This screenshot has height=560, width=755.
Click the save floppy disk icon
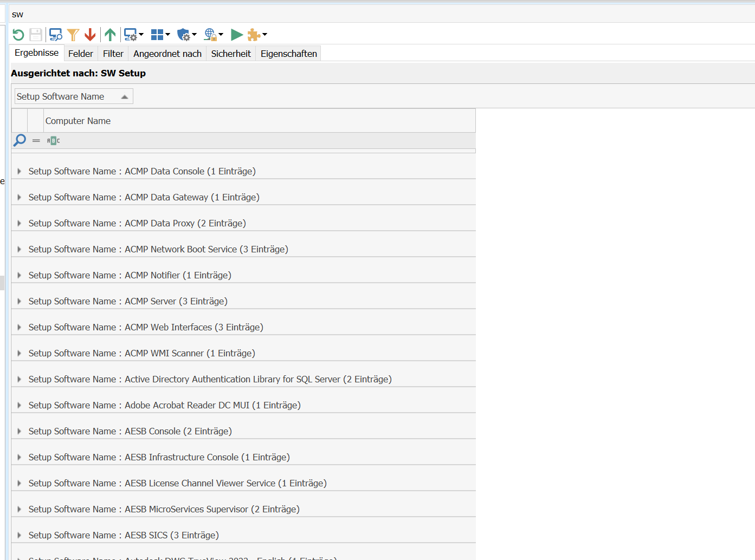point(36,35)
